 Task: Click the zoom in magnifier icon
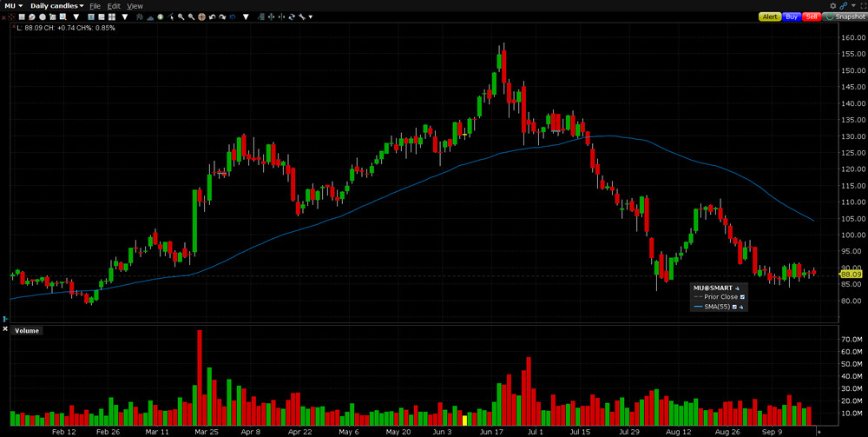click(x=181, y=17)
